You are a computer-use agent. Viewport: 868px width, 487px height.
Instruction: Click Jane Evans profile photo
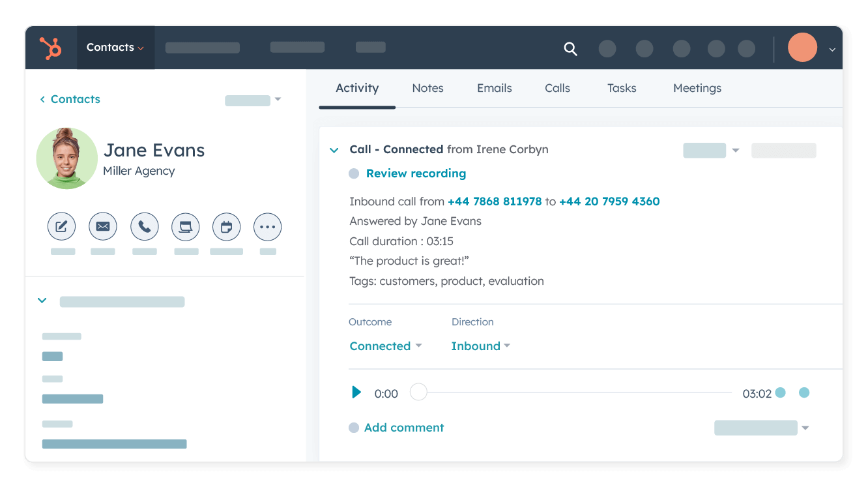coord(67,158)
